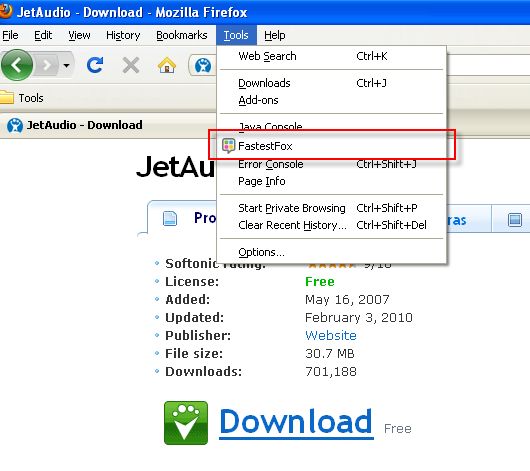Viewport: 530px width, 471px height.
Task: Click the FastestFox icon in Tools menu
Action: pos(228,146)
